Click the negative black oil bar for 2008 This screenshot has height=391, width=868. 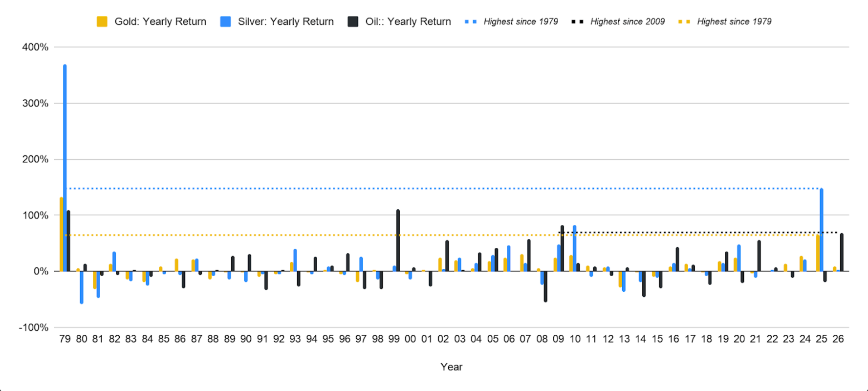click(x=545, y=286)
